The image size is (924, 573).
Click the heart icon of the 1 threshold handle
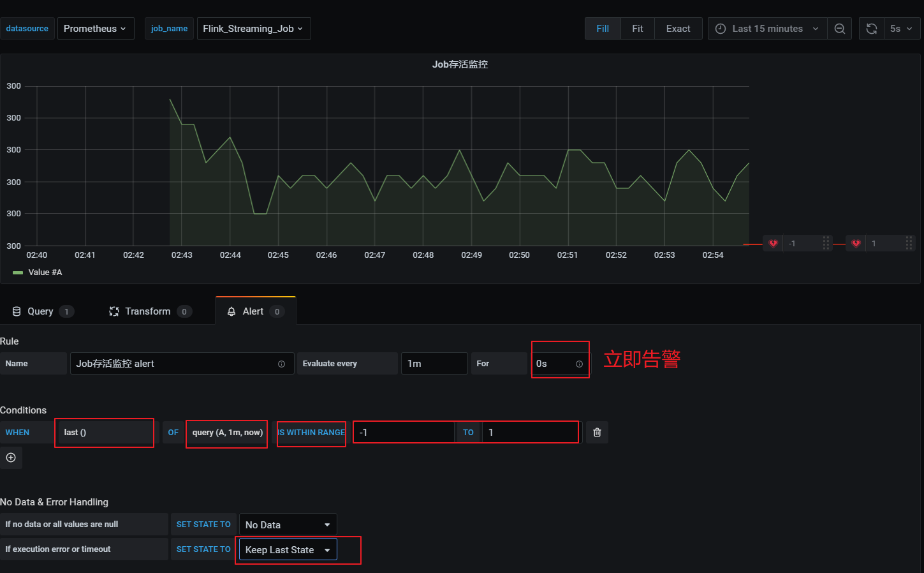[x=856, y=243]
